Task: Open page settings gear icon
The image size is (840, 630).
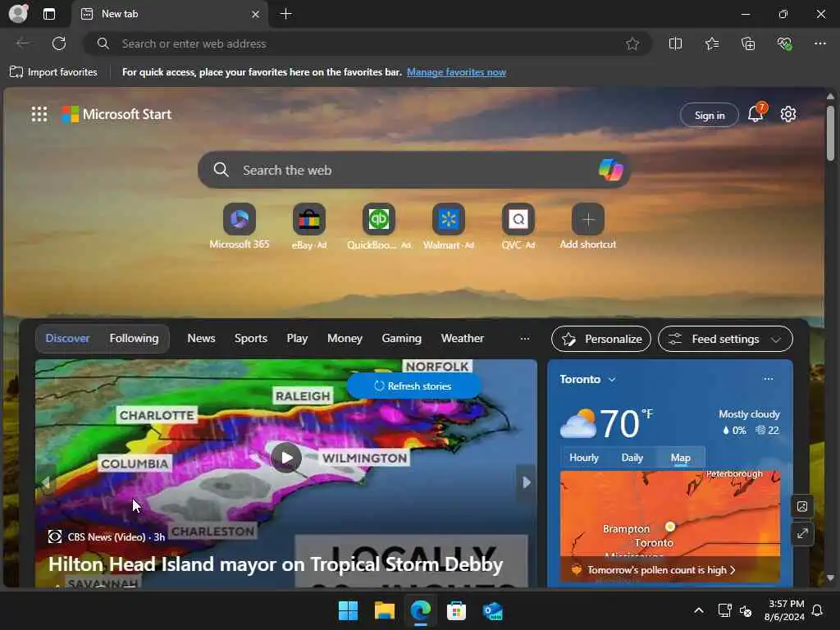Action: click(x=788, y=114)
